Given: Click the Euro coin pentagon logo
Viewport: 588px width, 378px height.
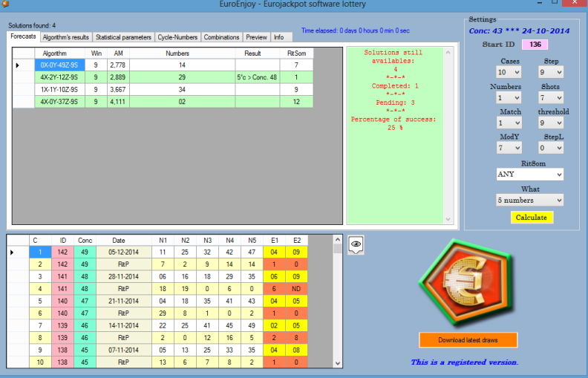Looking at the screenshot, I should pyautogui.click(x=466, y=282).
